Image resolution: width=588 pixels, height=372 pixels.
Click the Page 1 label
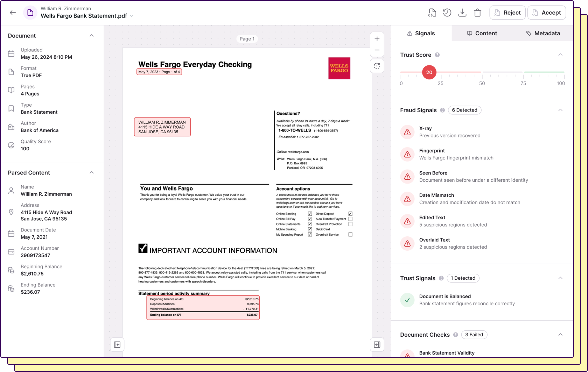247,39
